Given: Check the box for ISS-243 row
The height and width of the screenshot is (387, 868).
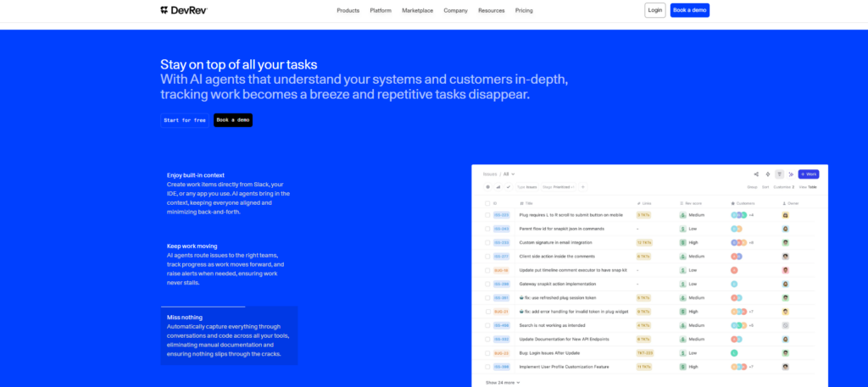Looking at the screenshot, I should (x=487, y=229).
